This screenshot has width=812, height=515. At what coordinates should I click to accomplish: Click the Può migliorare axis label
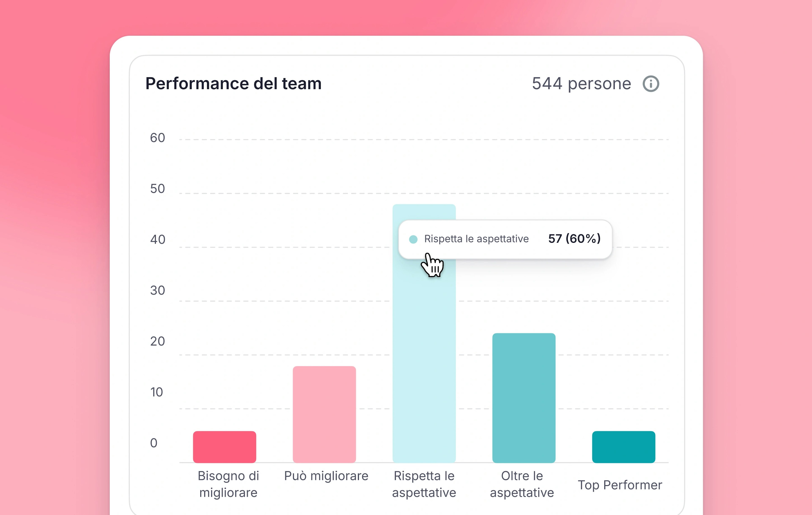click(326, 476)
